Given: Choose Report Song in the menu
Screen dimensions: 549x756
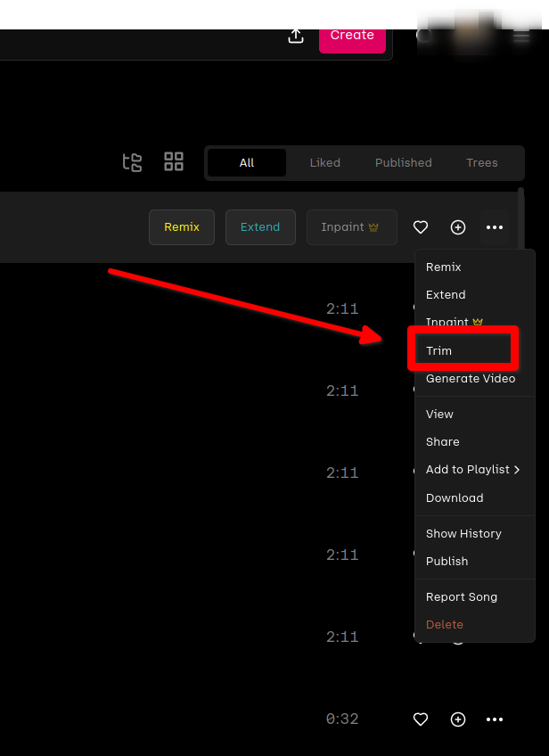Looking at the screenshot, I should coord(475,597).
